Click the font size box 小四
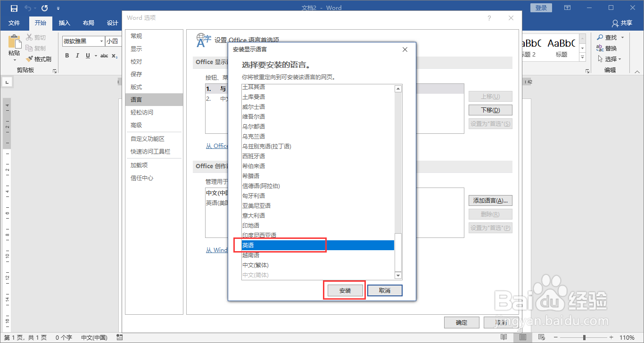 [x=112, y=41]
